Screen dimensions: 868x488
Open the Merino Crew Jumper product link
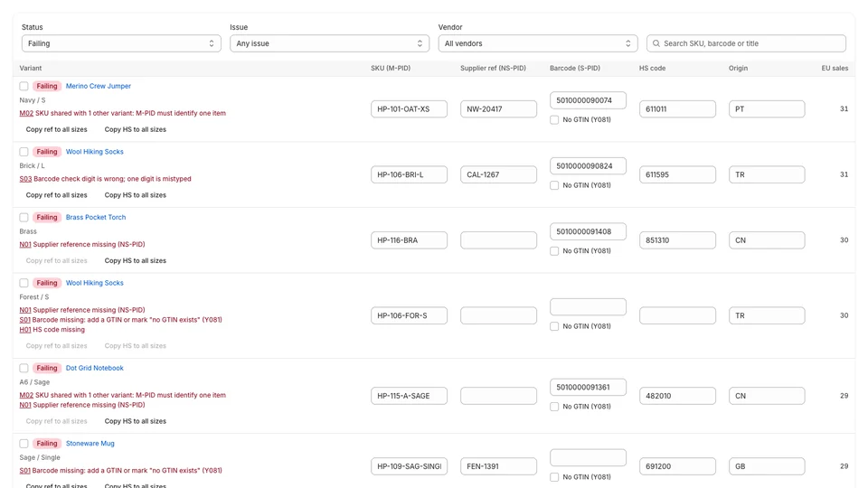(x=99, y=86)
